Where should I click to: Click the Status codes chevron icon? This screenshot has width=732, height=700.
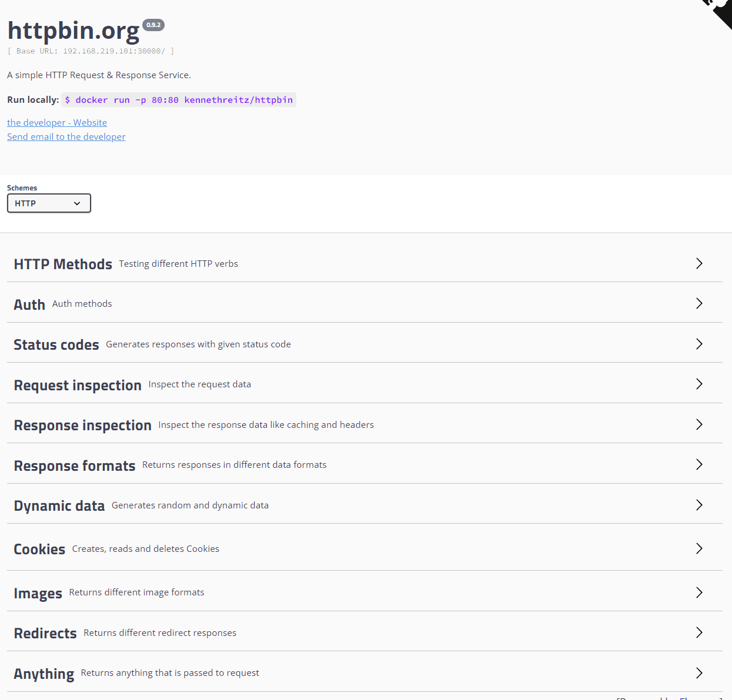(x=699, y=344)
